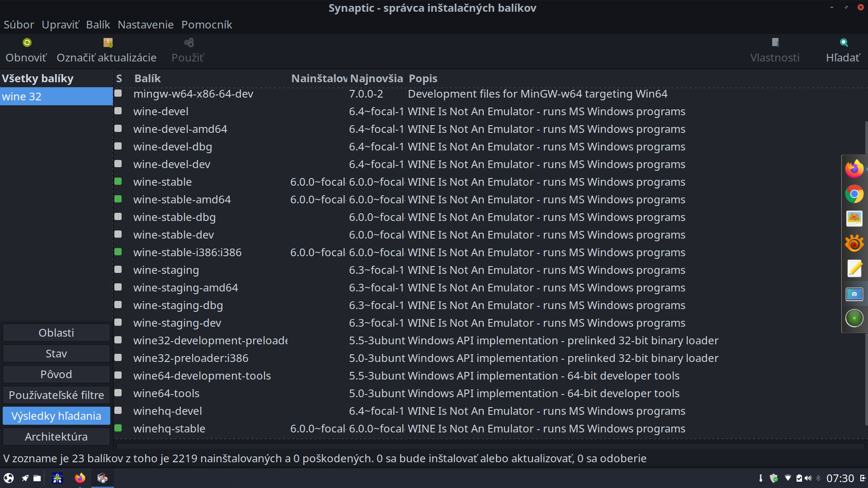This screenshot has width=868, height=488.
Task: Open the Hľadať search tool
Action: pos(843,50)
